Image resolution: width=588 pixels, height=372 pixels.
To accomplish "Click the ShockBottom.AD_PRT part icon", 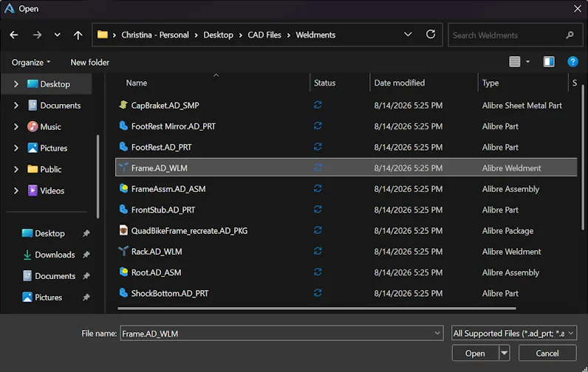I will 123,293.
